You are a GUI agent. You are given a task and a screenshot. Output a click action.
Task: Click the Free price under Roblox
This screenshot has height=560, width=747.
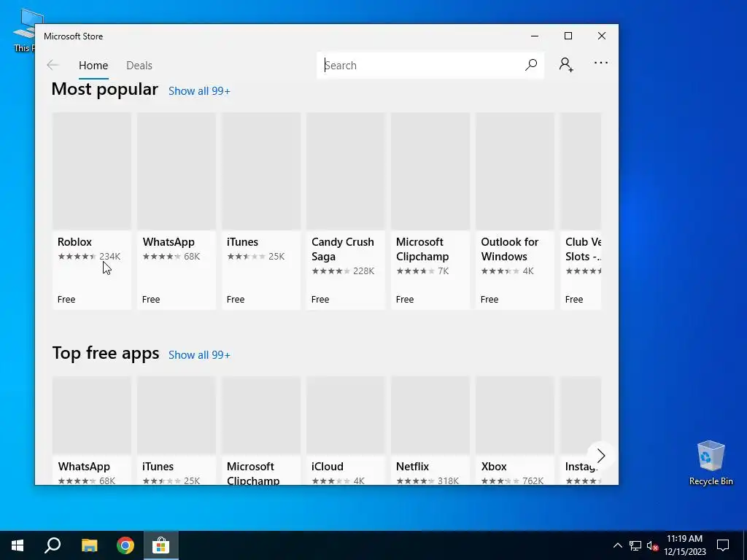pyautogui.click(x=66, y=299)
